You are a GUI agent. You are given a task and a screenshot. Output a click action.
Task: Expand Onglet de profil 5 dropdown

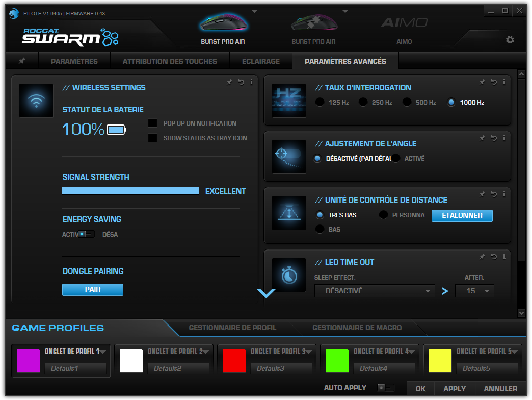point(514,352)
